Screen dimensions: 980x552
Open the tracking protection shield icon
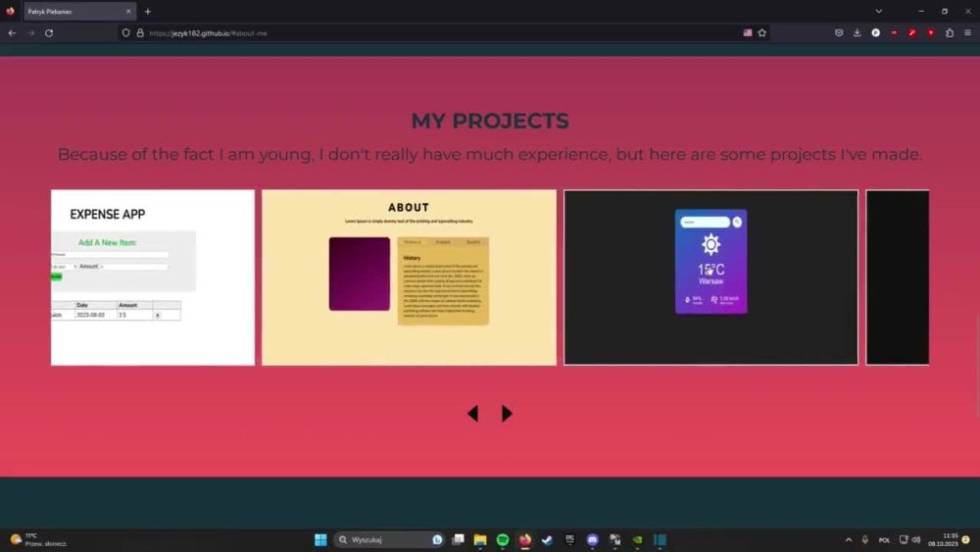[125, 33]
